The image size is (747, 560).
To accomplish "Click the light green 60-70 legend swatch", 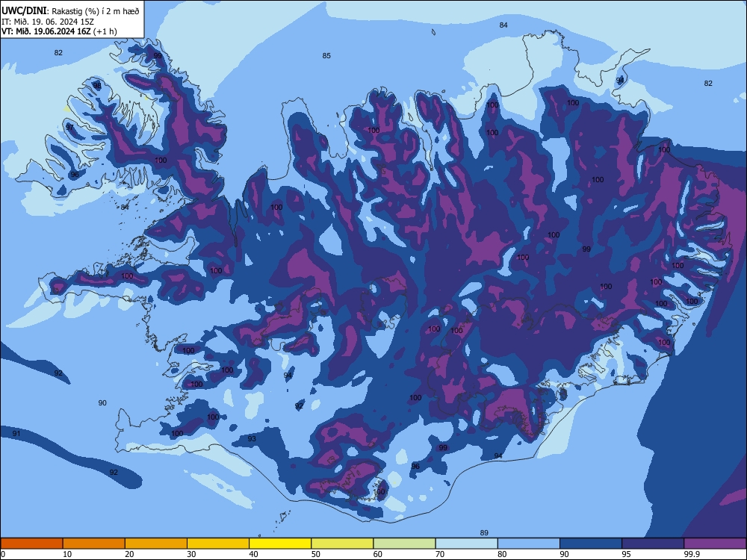I will (404, 544).
